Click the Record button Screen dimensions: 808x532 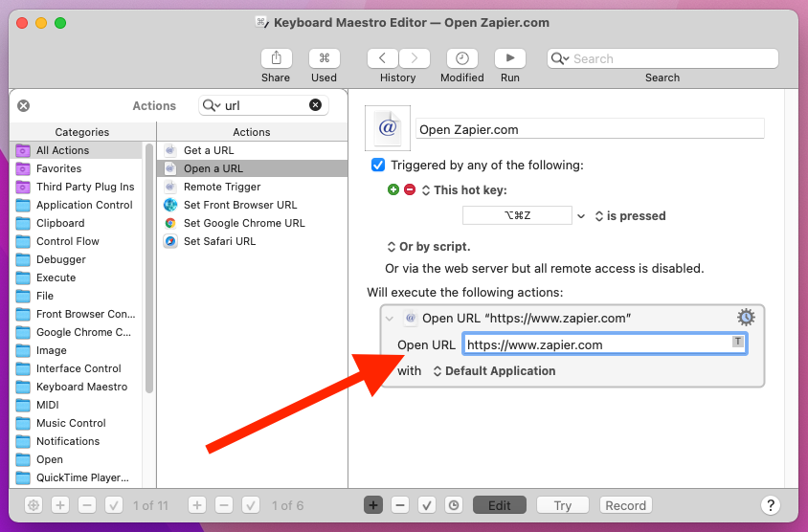(626, 505)
